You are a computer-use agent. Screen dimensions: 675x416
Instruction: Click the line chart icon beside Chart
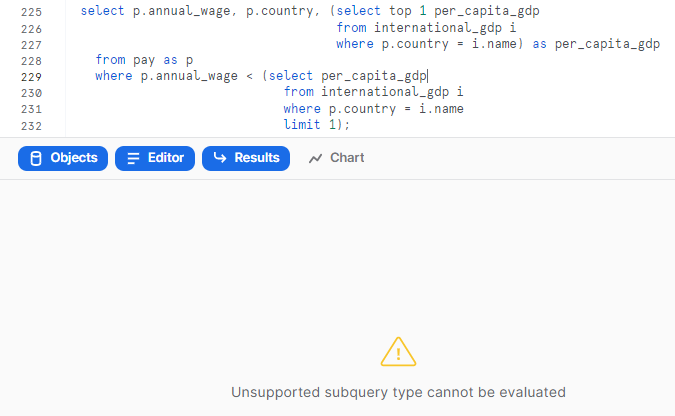pyautogui.click(x=315, y=158)
